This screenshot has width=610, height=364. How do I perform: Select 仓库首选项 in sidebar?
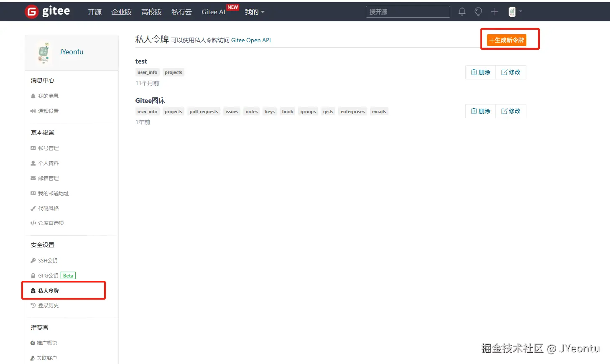(47, 223)
